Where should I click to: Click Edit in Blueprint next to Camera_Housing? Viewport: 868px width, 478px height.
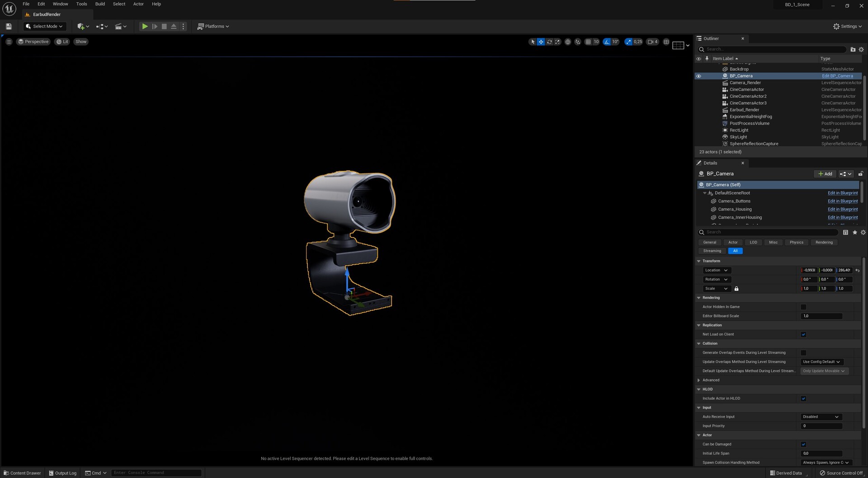[842, 209]
